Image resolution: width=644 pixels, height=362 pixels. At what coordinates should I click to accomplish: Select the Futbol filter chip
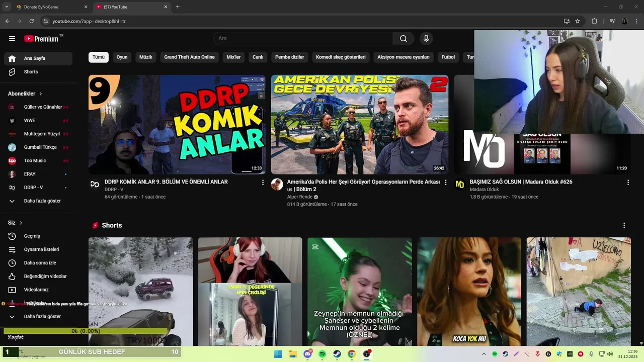[448, 57]
